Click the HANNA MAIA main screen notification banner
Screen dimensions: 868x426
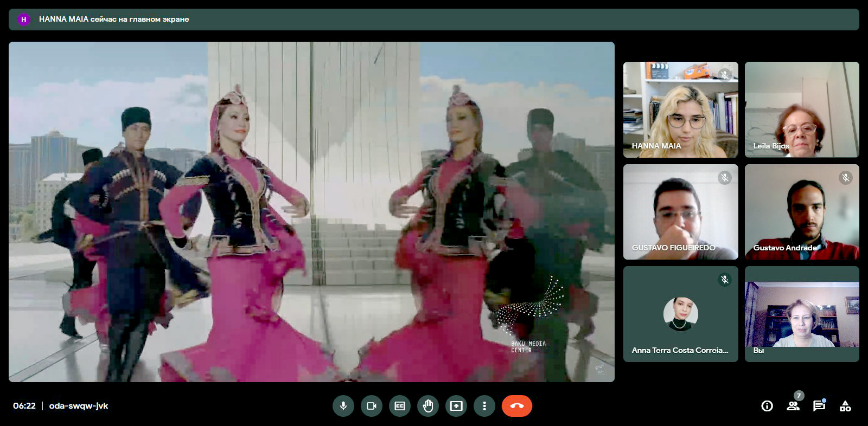[433, 20]
